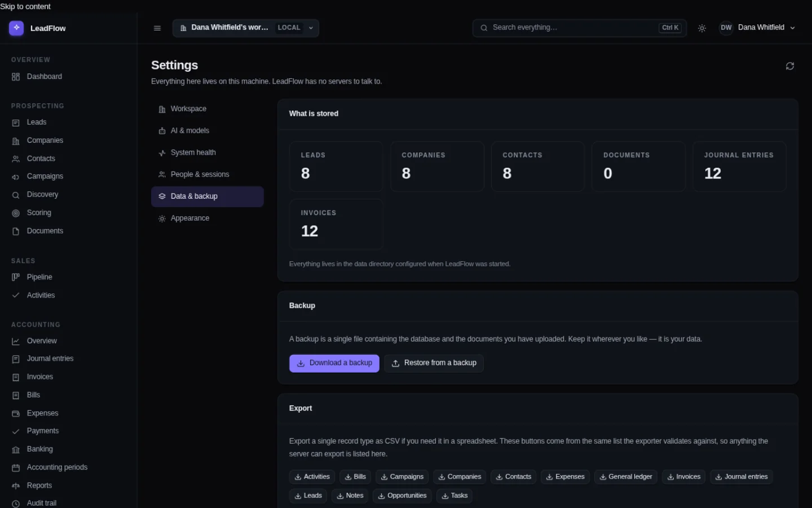Export Notes as CSV
812x508 pixels.
(350, 496)
